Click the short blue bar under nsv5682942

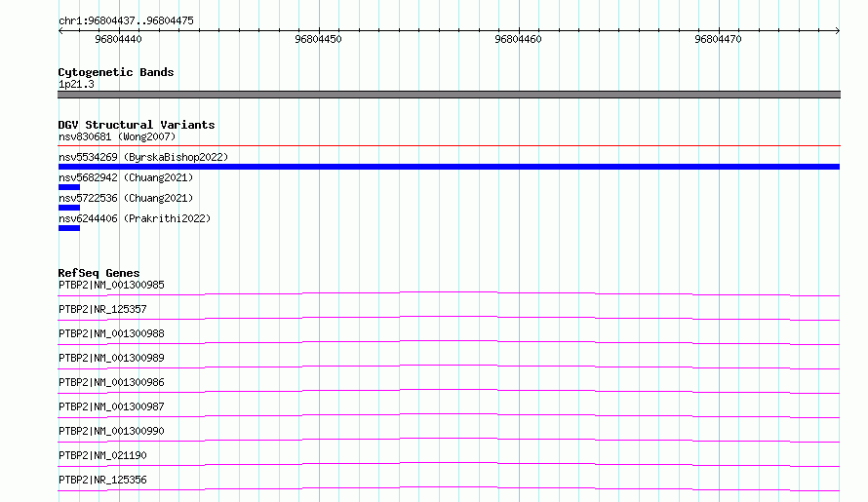pos(69,187)
